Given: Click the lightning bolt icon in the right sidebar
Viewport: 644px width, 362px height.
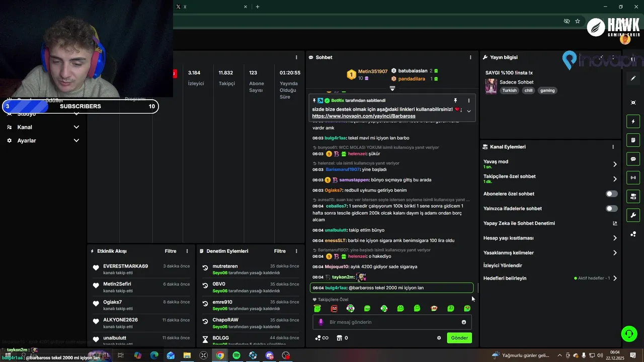Looking at the screenshot, I should click(x=633, y=121).
